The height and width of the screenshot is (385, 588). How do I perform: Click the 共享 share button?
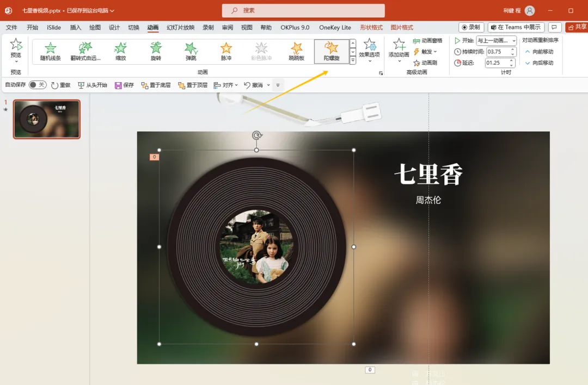pyautogui.click(x=577, y=27)
